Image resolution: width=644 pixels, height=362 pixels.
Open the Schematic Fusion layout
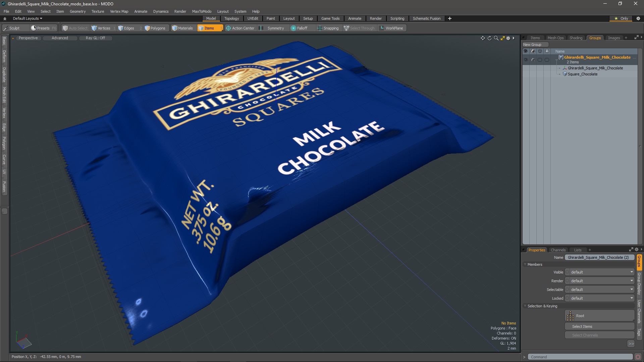426,18
